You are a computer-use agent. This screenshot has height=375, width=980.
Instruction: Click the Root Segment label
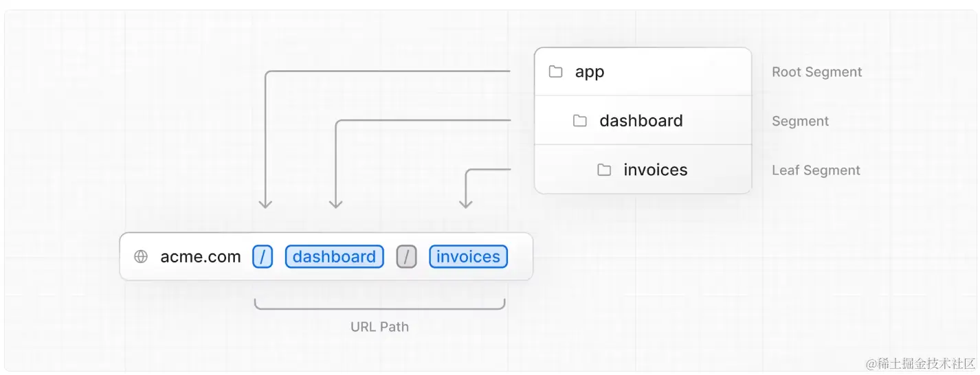point(816,72)
